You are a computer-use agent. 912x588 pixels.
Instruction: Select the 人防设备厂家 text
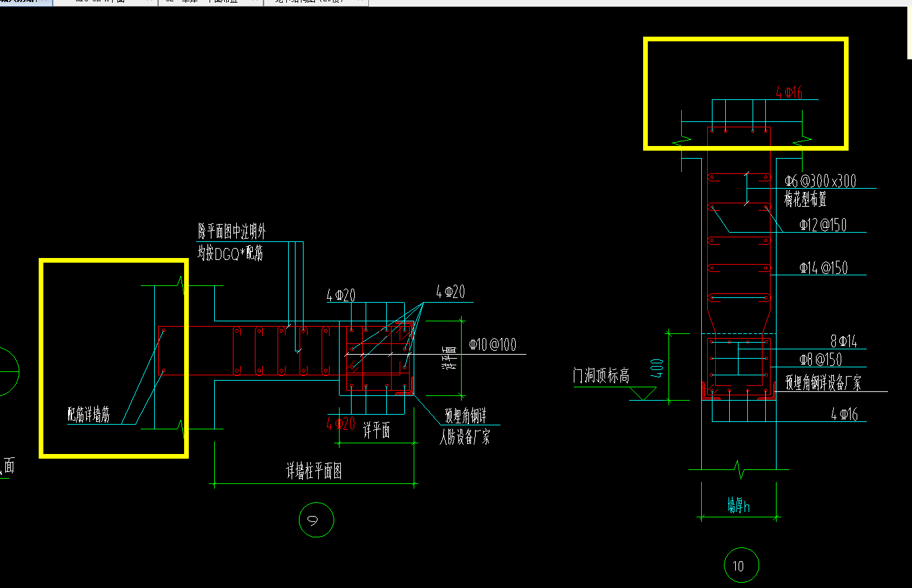pos(465,437)
